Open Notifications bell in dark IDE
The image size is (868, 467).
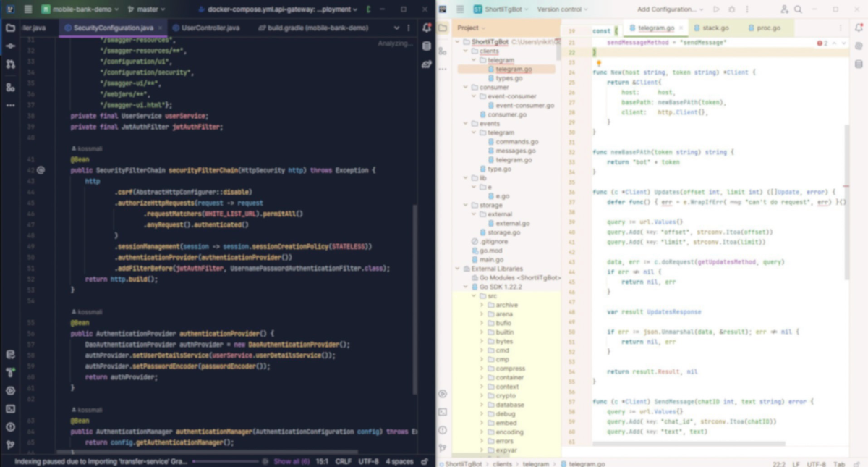coord(426,28)
